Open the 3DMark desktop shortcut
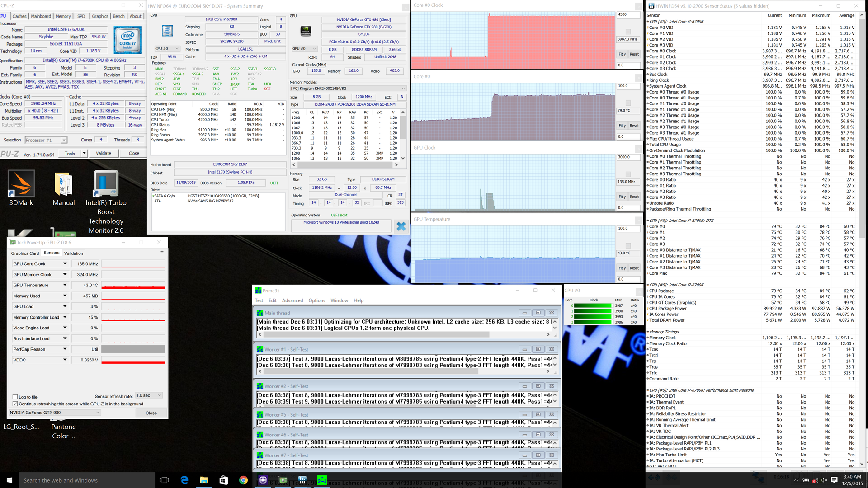Image resolution: width=868 pixels, height=488 pixels. tap(21, 188)
